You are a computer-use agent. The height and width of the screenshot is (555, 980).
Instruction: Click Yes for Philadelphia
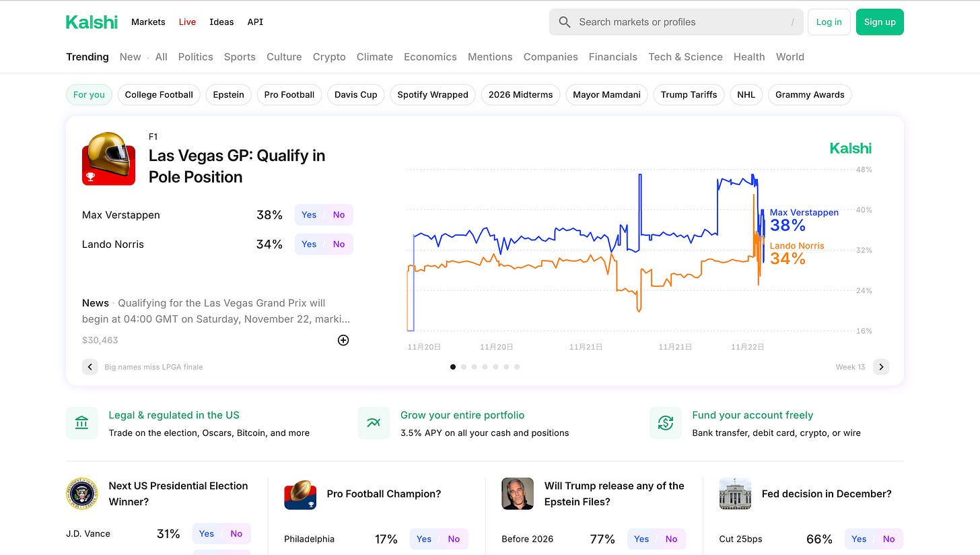[424, 539]
